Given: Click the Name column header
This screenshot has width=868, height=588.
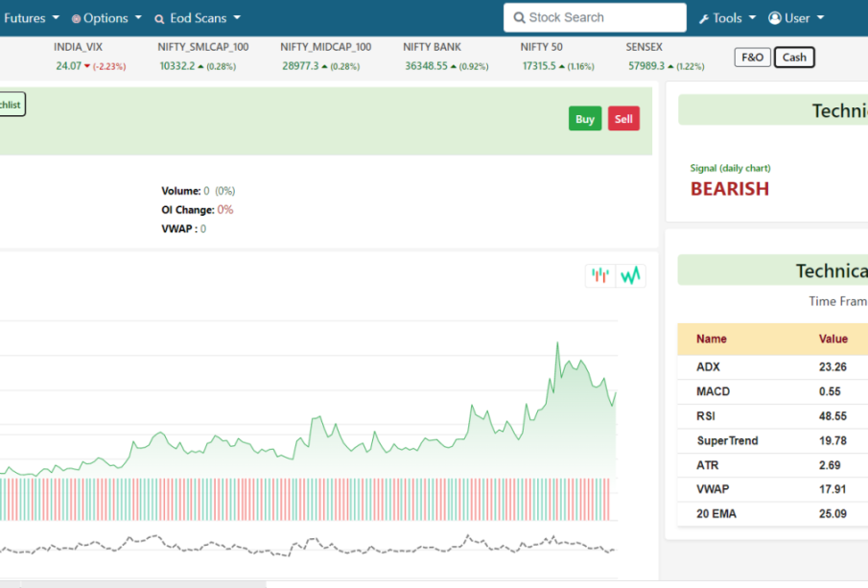Looking at the screenshot, I should (x=712, y=339).
